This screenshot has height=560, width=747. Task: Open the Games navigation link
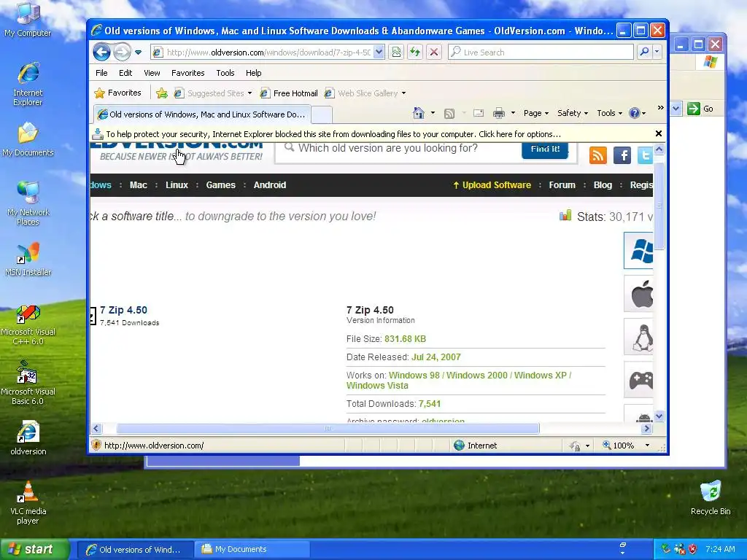click(x=220, y=185)
